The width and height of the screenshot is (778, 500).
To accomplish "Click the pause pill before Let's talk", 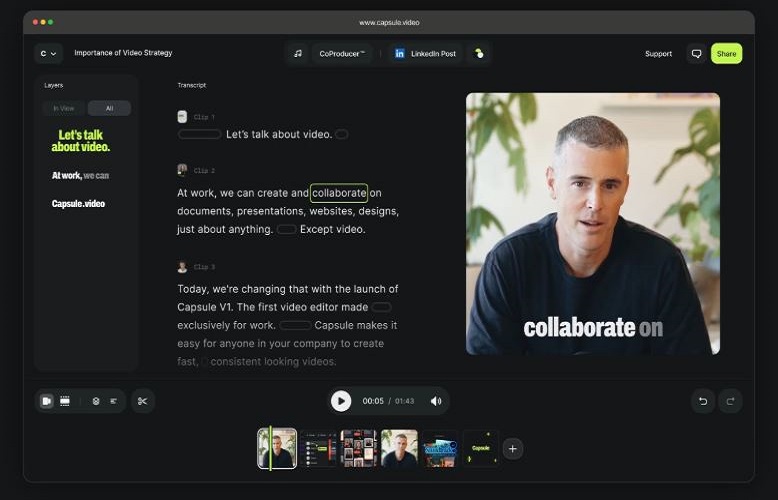I will [199, 134].
